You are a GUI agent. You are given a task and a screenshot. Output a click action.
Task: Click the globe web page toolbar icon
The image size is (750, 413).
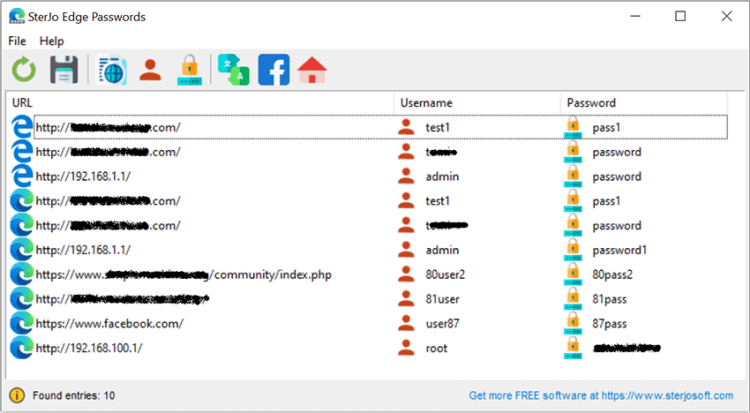pos(109,70)
